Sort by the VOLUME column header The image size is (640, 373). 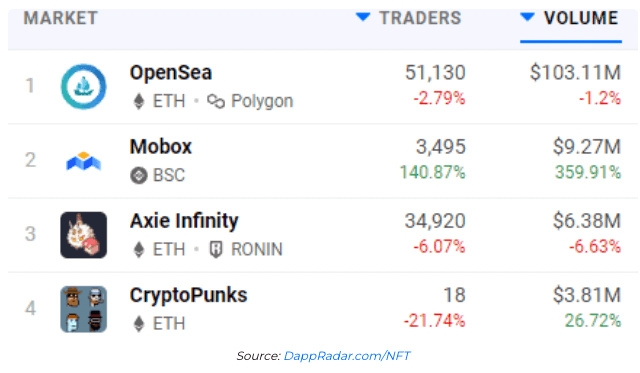coord(581,18)
